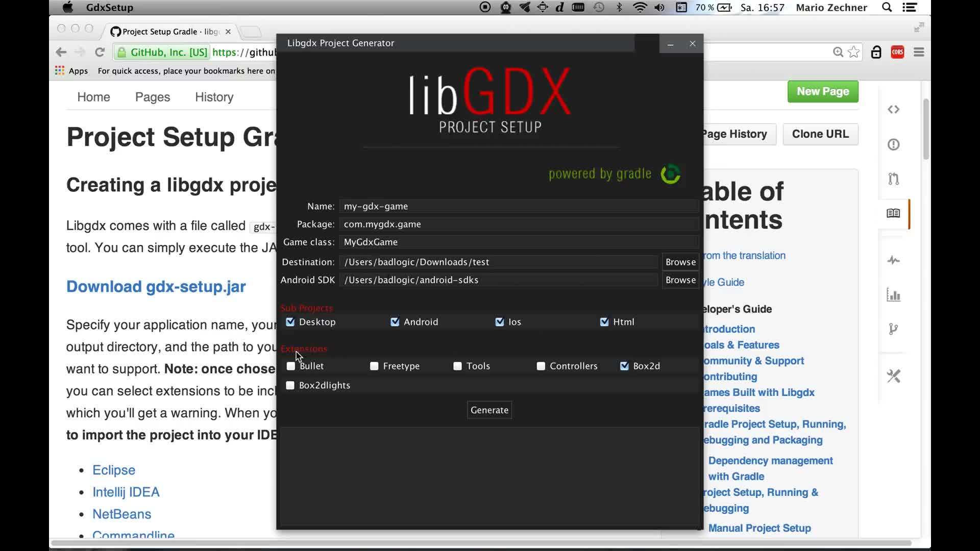This screenshot has height=551, width=980.
Task: Click the volume icon in menu bar
Action: pyautogui.click(x=660, y=7)
